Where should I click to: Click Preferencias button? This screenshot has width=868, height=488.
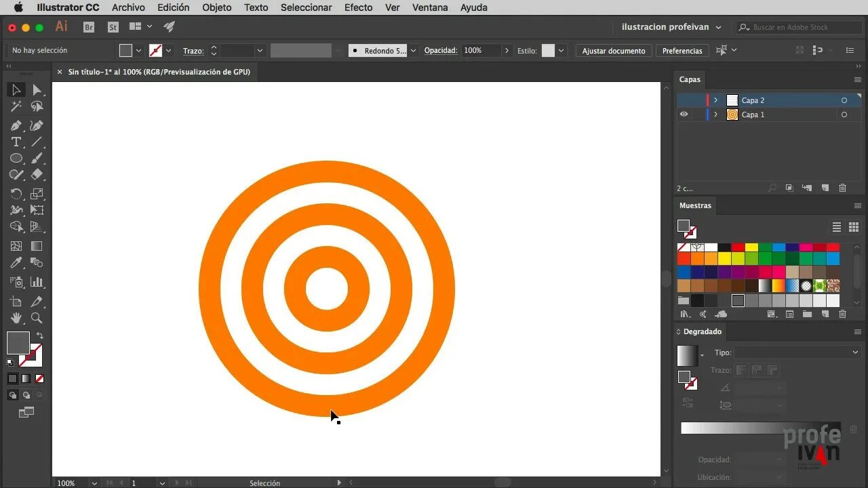(682, 51)
